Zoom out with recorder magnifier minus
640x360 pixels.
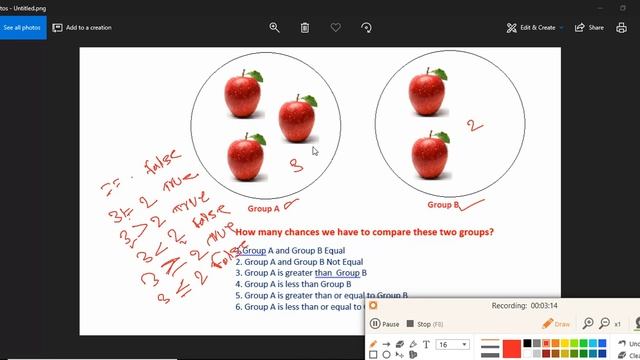click(604, 323)
